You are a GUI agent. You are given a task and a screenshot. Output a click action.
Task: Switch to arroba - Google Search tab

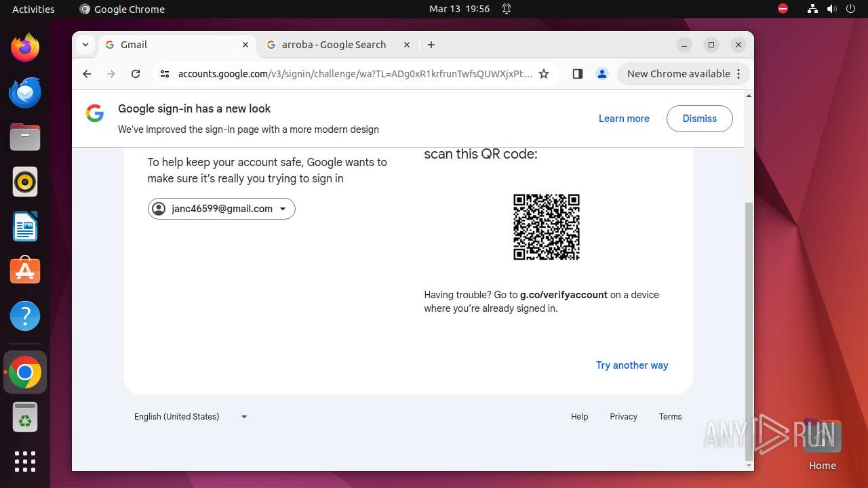coord(338,45)
